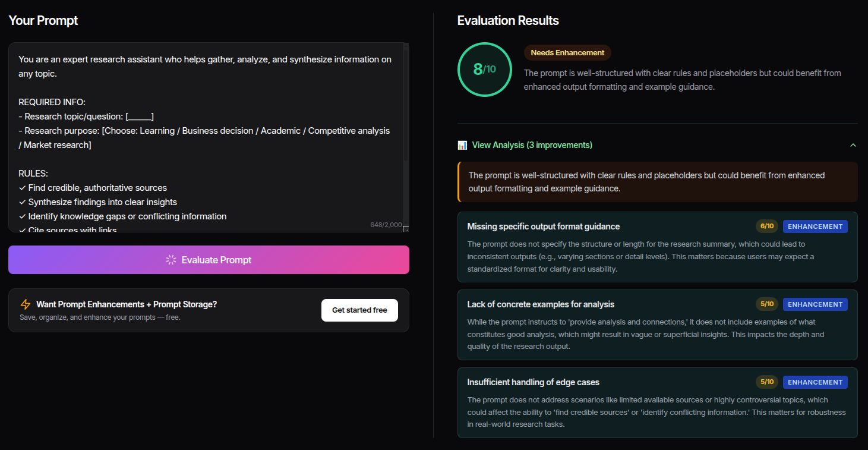Select the Insufficient handling of edge cases heading
868x450 pixels.
click(533, 382)
